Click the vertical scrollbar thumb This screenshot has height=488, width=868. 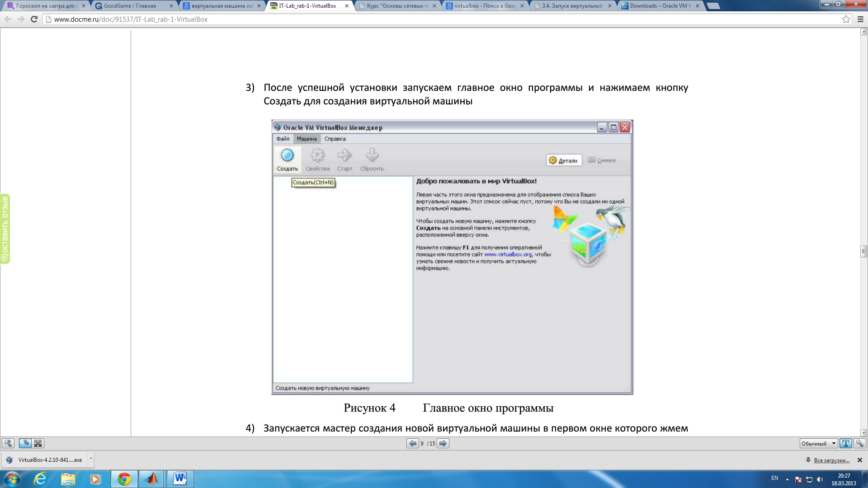click(x=863, y=251)
